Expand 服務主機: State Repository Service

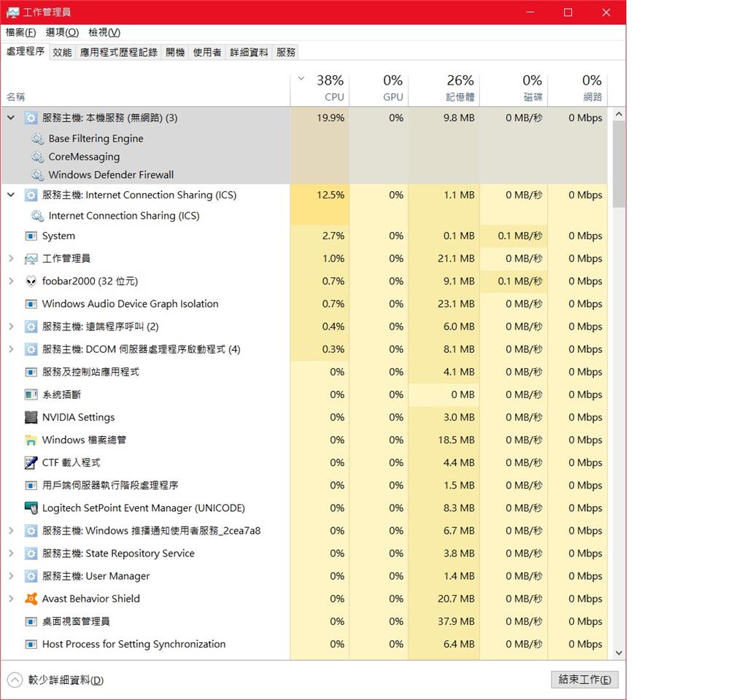click(x=11, y=553)
